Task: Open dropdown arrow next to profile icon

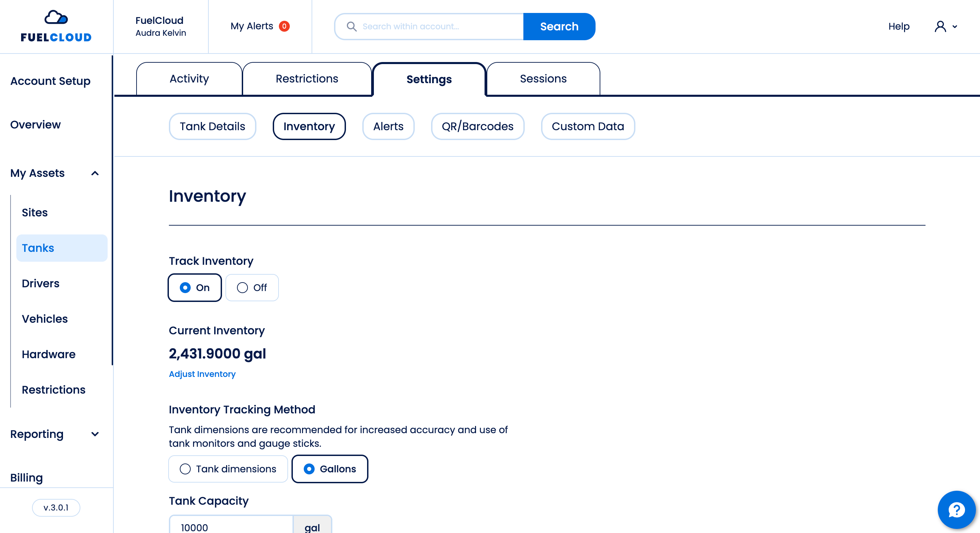Action: click(954, 27)
